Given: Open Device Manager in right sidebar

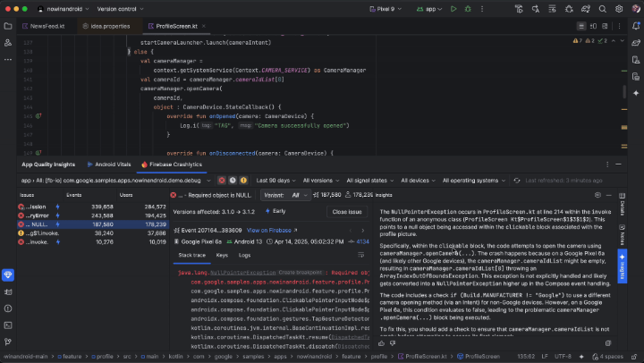Looking at the screenshot, I should [636, 60].
